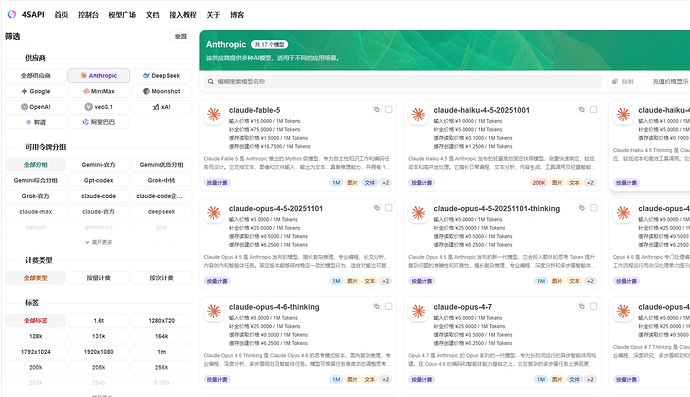Tick checkbox on the non-thinking claude-opus-4-5-20251101 card
This screenshot has height=397, width=690.
(389, 208)
